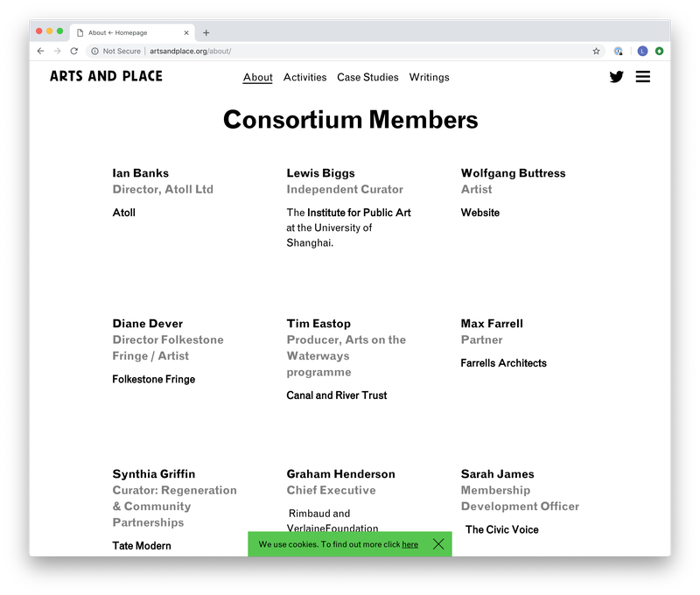Open the Folkestone Fringe link
This screenshot has height=595, width=700.
[x=154, y=379]
